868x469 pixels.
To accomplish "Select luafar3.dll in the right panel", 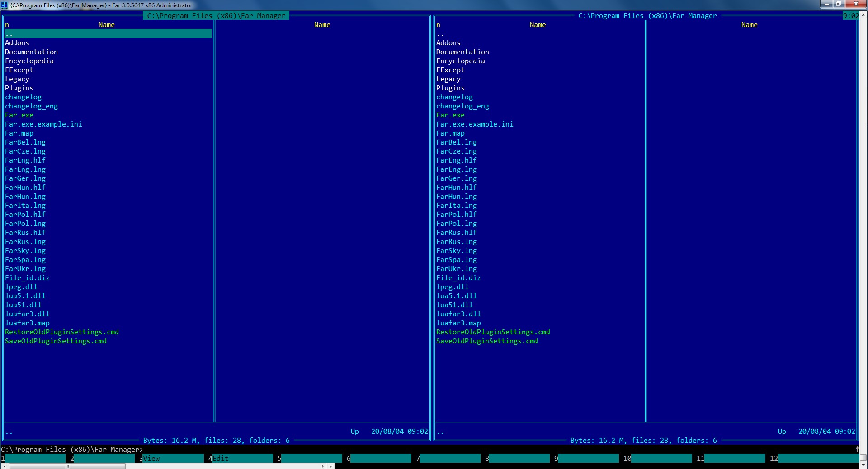I will [458, 314].
